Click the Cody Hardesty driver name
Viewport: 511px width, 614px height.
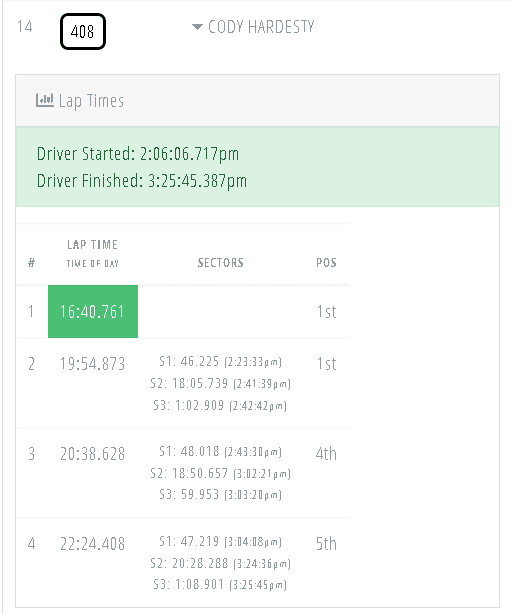pos(261,27)
